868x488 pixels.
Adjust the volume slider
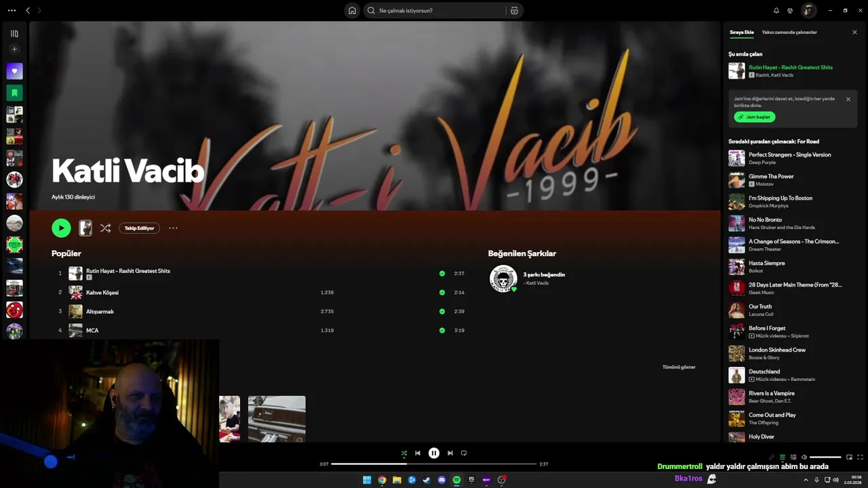point(826,457)
